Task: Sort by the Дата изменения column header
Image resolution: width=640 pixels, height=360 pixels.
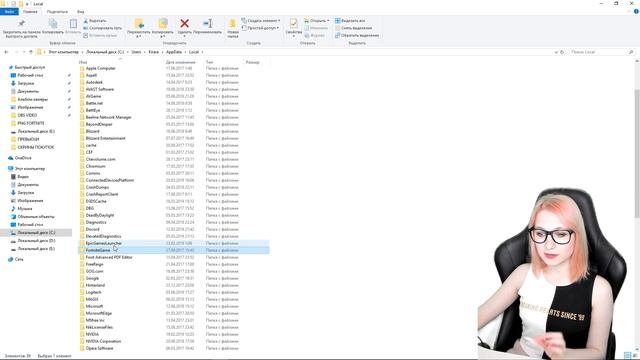Action: point(180,62)
